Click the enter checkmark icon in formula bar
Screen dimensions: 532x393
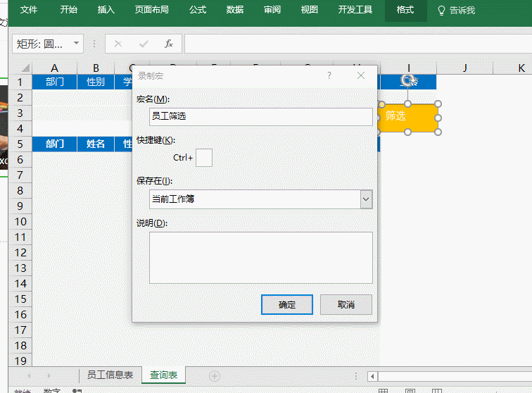(x=144, y=44)
